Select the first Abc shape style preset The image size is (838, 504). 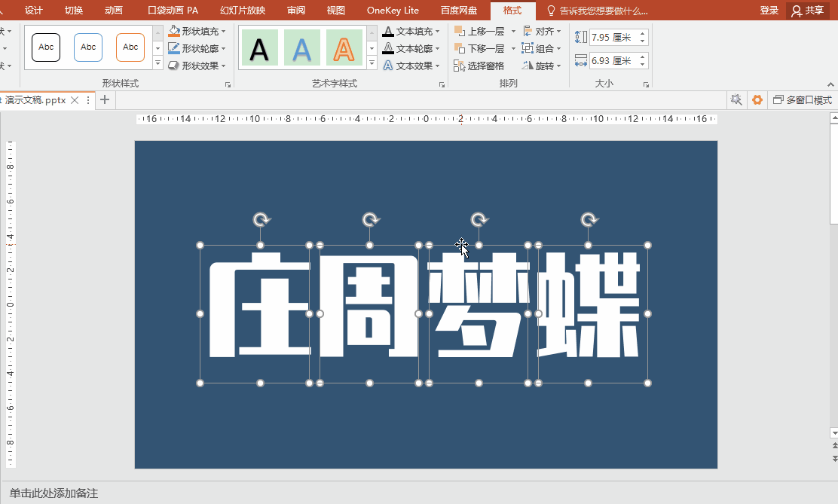[x=45, y=47]
